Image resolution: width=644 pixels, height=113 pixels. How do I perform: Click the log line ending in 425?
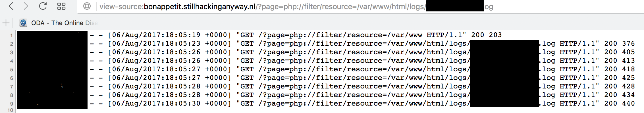326,78
